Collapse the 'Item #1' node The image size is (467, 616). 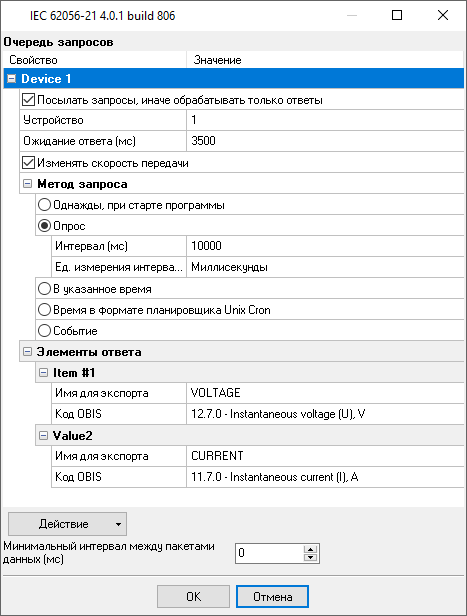pos(44,372)
